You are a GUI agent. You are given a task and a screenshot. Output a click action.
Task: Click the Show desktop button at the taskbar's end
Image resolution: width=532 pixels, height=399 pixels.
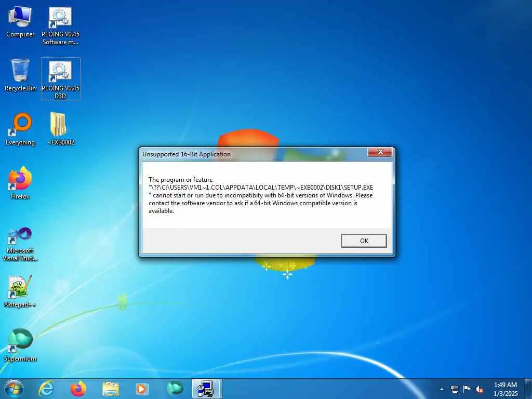point(528,389)
